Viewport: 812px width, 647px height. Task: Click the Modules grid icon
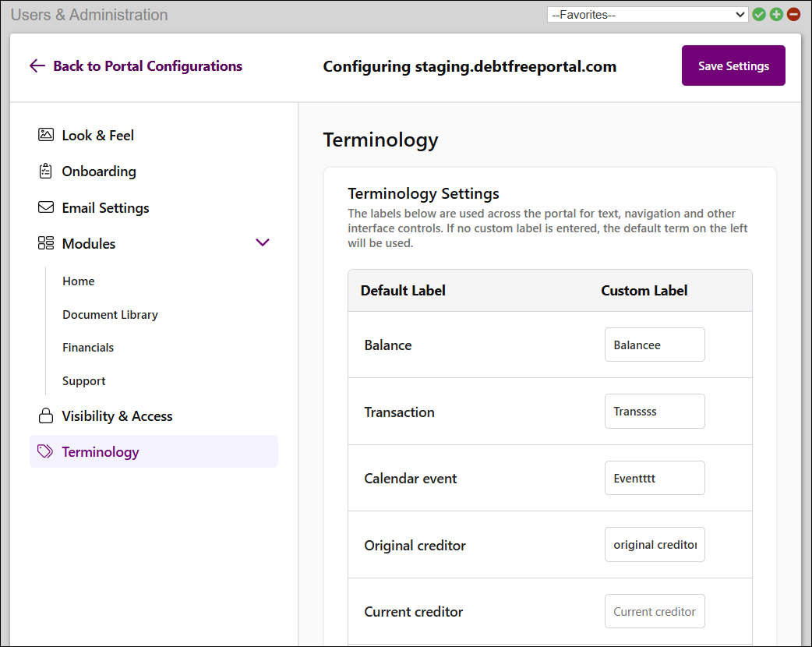45,243
